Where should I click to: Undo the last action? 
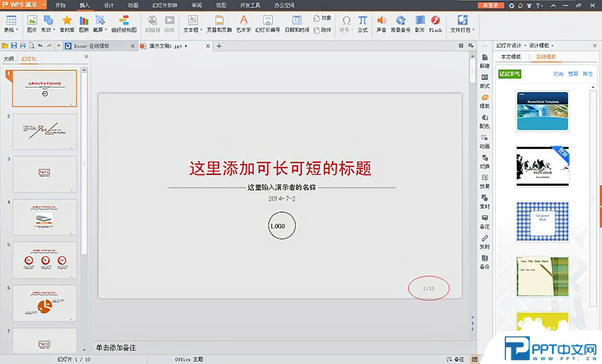click(40, 46)
